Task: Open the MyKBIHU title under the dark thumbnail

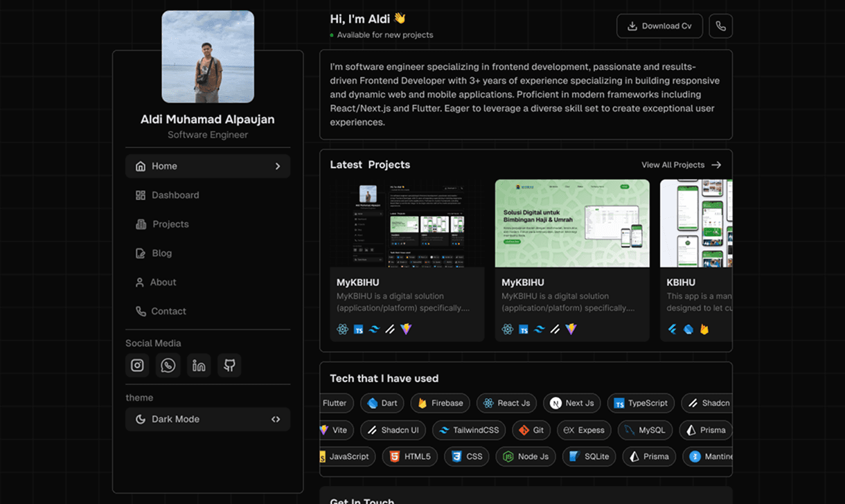Action: coord(358,282)
